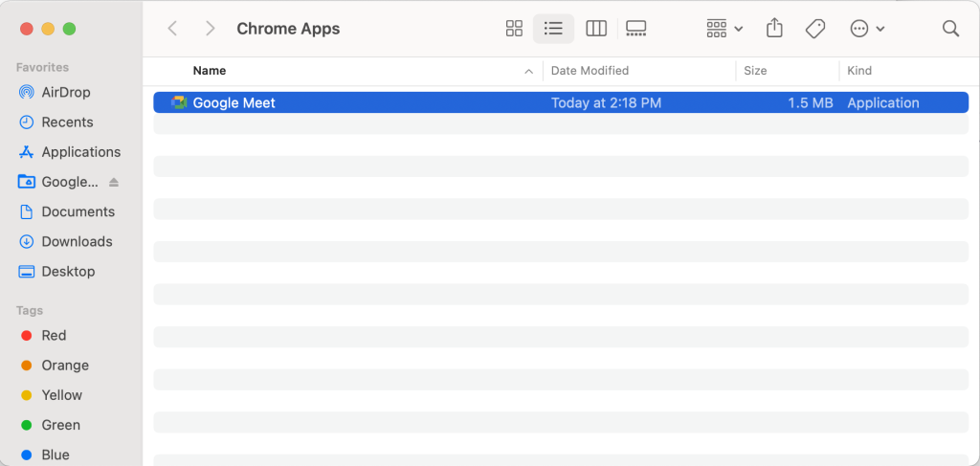Open AirDrop in the sidebar

pos(66,93)
